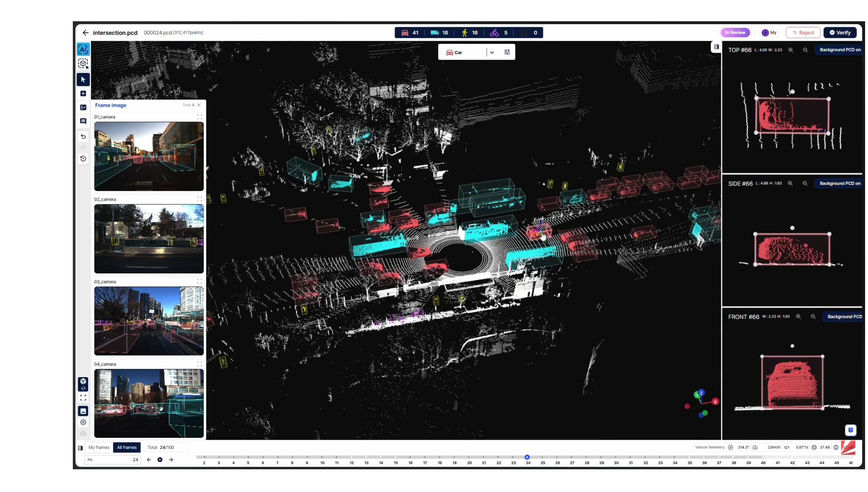Switch to All frames tab
Viewport: 868px width, 492px height.
point(127,447)
